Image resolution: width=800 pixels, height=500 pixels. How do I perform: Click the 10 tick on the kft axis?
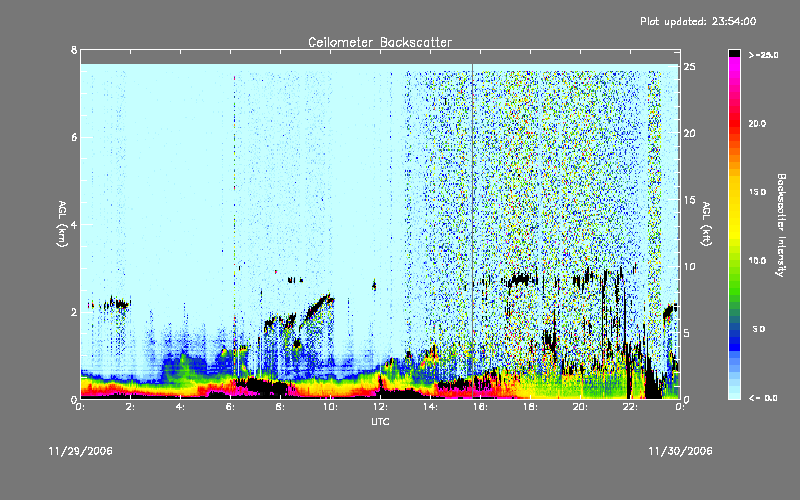[689, 266]
